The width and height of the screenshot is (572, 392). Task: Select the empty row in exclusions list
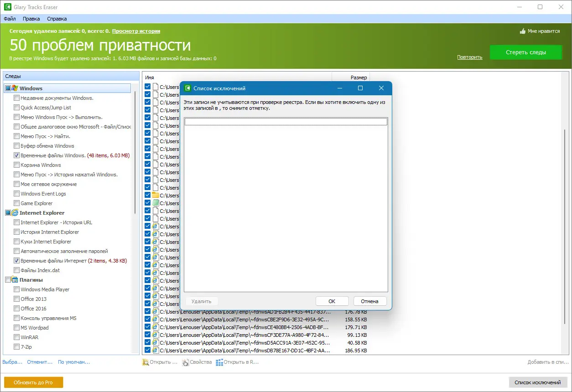[286, 121]
